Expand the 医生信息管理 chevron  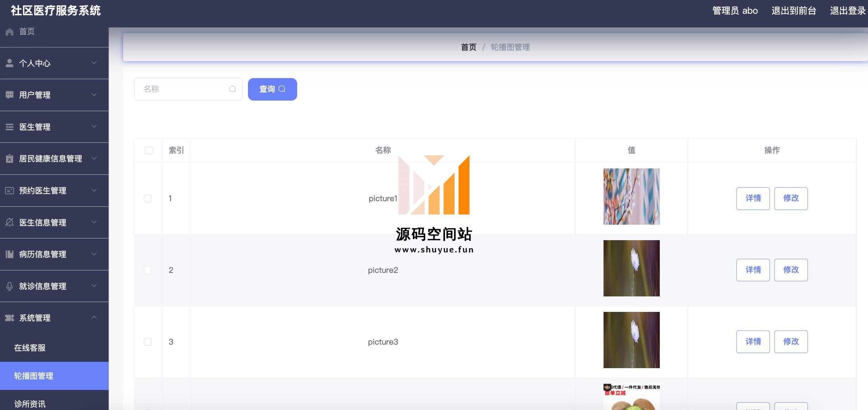[94, 222]
